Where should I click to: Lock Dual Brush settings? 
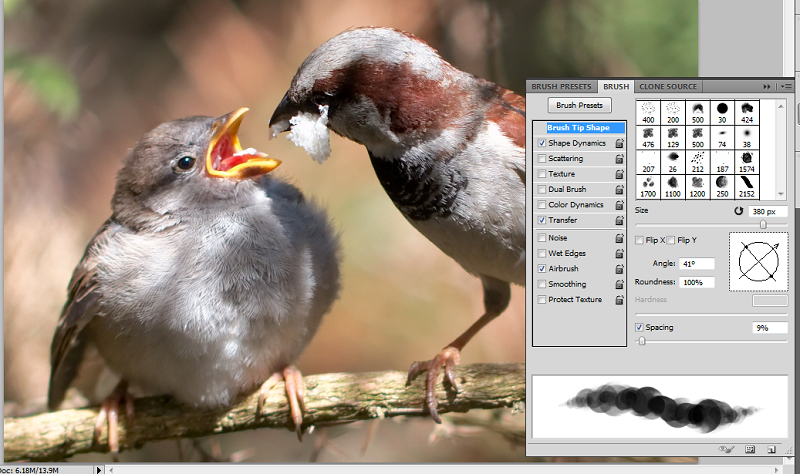619,189
